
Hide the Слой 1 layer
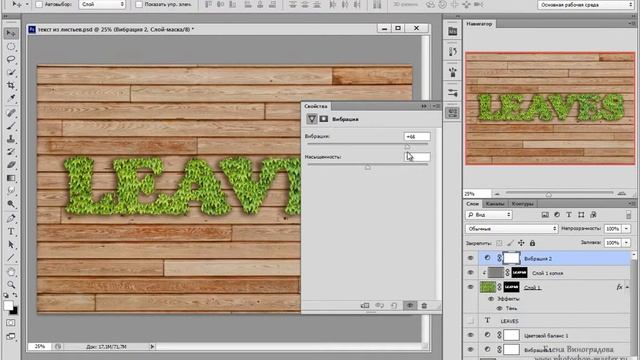tap(471, 287)
